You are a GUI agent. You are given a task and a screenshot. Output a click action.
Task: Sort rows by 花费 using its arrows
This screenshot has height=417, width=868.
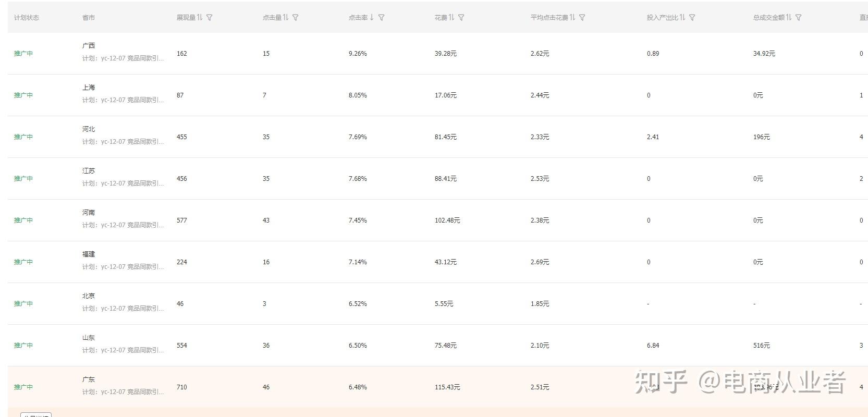tap(451, 18)
